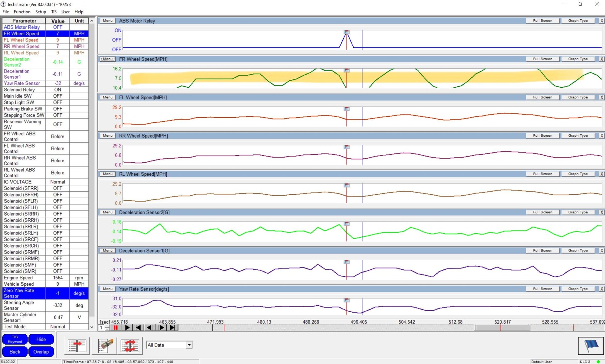The width and height of the screenshot is (605, 364).
Task: Click the swap lists icon with red arrows
Action: [x=130, y=346]
